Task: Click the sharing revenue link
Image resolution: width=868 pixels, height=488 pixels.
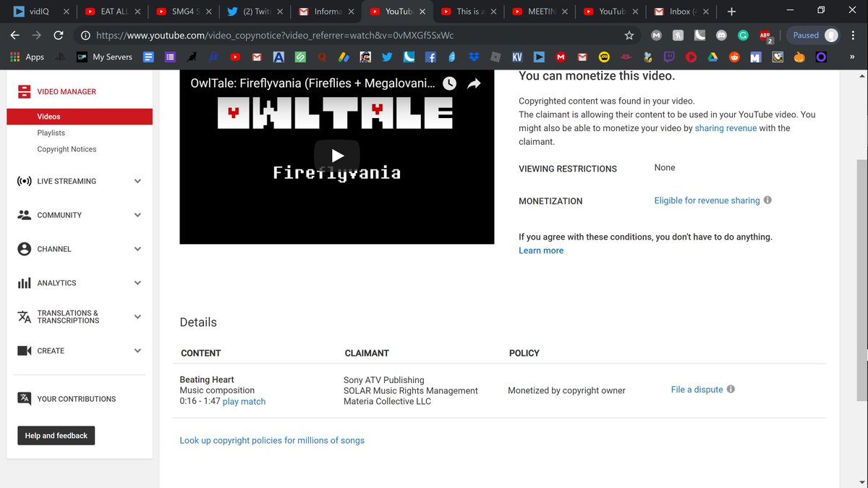Action: [x=726, y=128]
